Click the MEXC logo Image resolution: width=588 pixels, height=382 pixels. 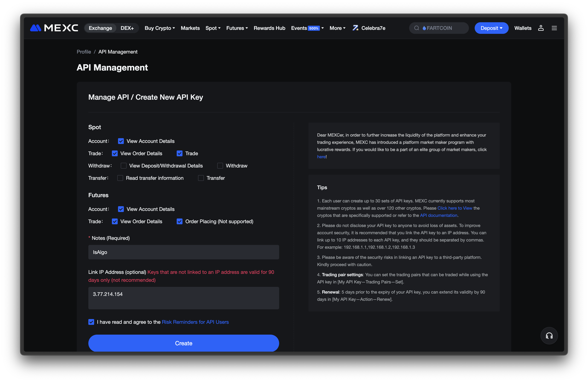tap(54, 28)
